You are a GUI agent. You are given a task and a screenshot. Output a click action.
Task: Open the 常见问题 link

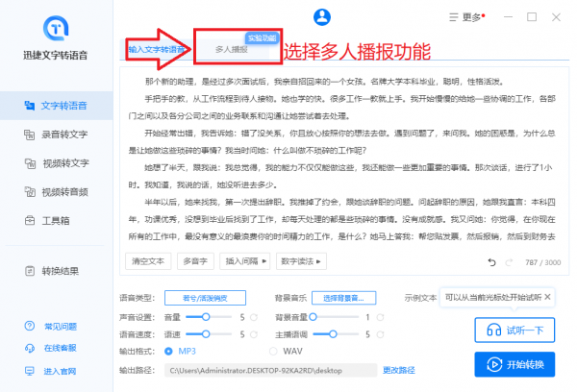(61, 326)
